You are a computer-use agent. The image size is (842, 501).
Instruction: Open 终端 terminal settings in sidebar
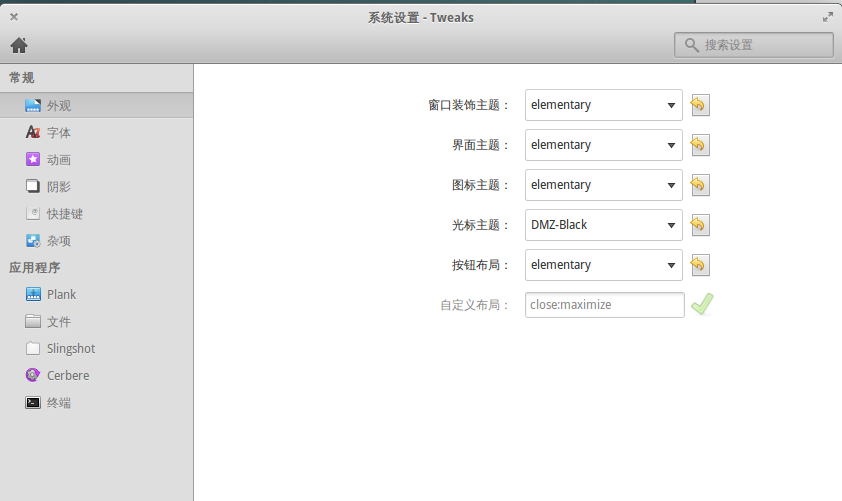coord(97,403)
